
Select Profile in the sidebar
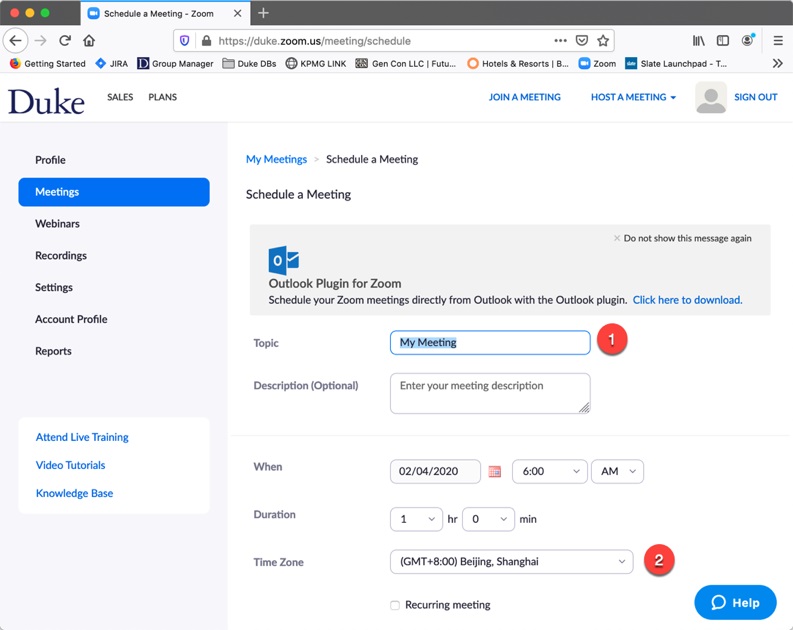click(50, 160)
